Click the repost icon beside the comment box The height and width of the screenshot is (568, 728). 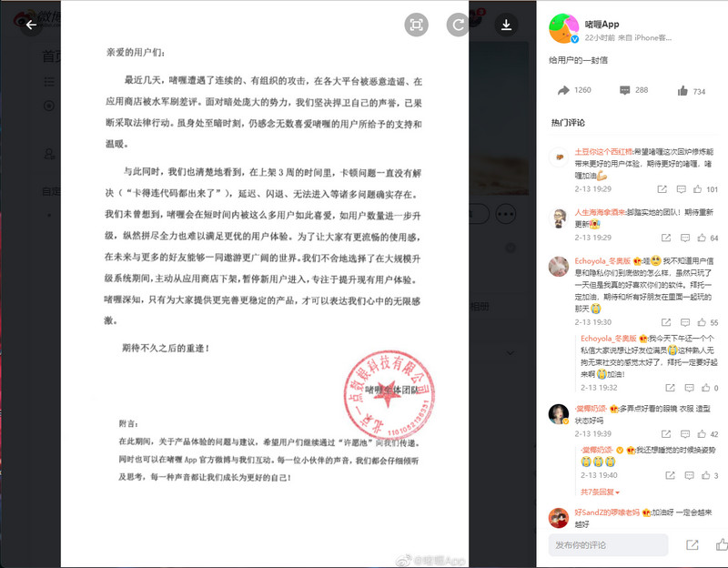point(693,545)
